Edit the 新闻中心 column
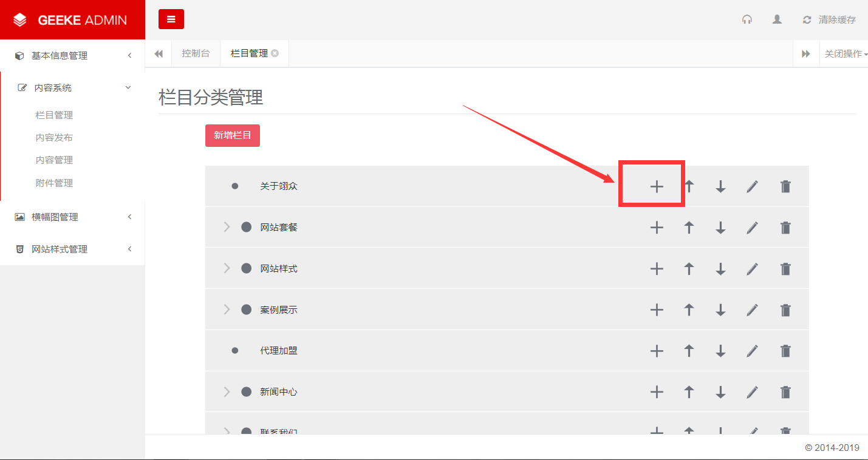This screenshot has height=460, width=868. (752, 392)
